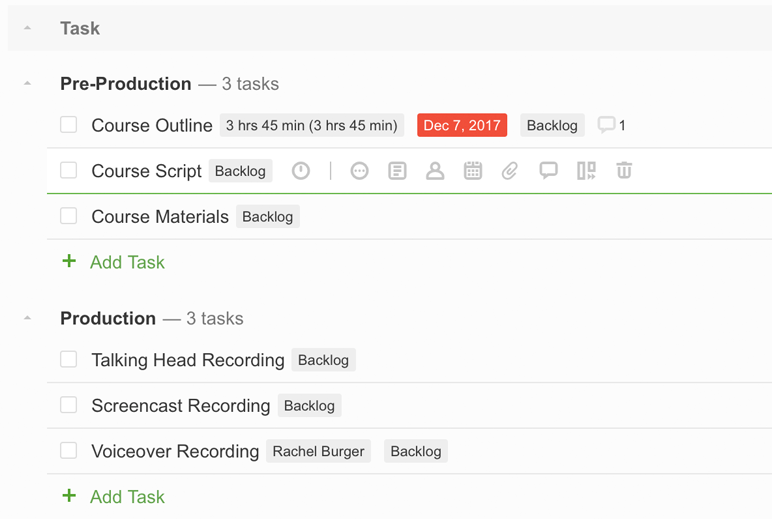This screenshot has width=772, height=519.
Task: Click the Production section title
Action: (108, 318)
